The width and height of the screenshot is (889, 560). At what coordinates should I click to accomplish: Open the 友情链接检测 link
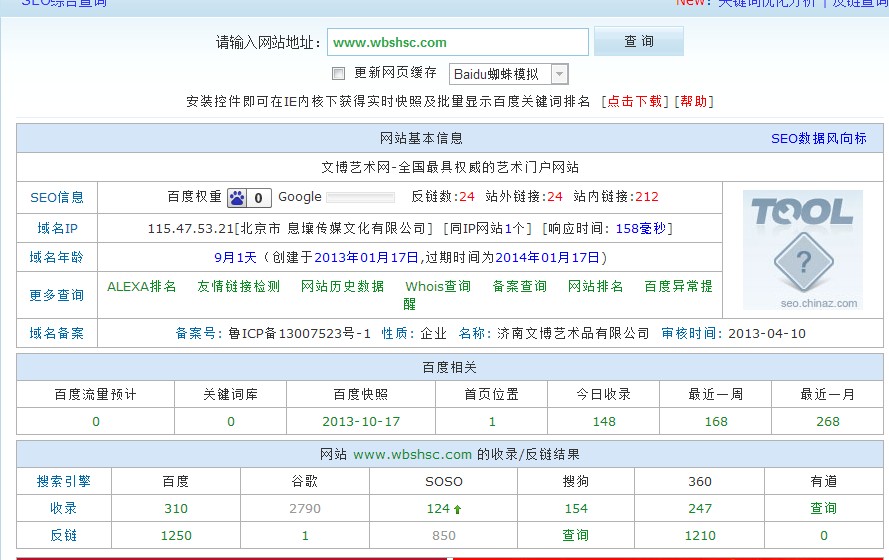238,286
